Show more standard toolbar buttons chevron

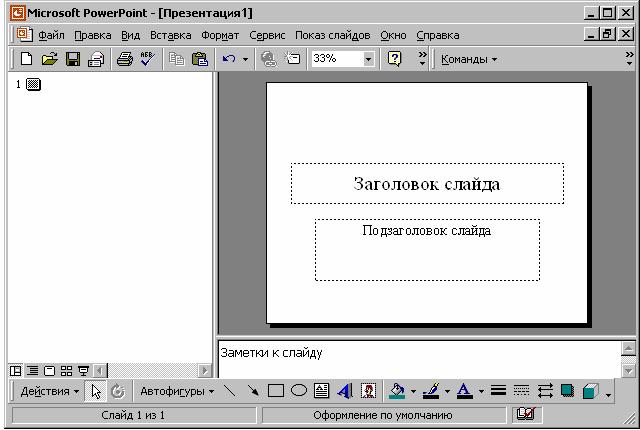[x=422, y=59]
